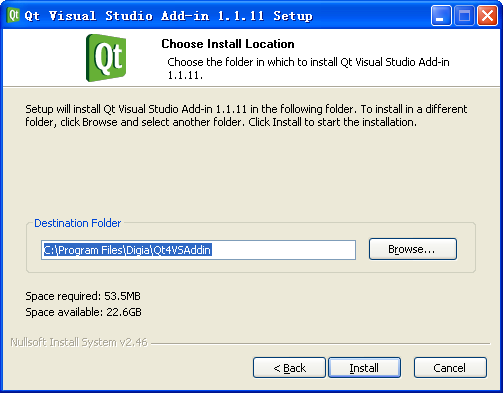Click the Space available 22.6GB text
503x393 pixels.
pos(83,312)
